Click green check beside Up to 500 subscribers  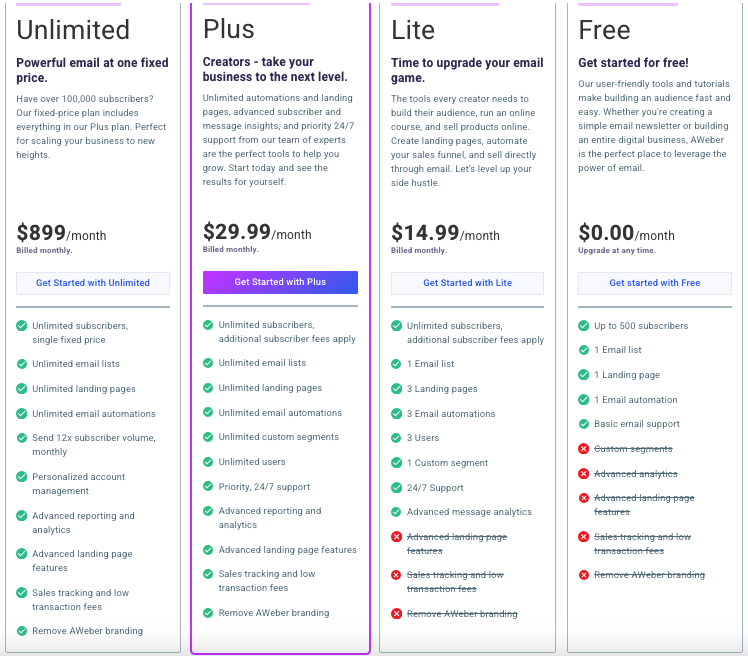pyautogui.click(x=583, y=326)
